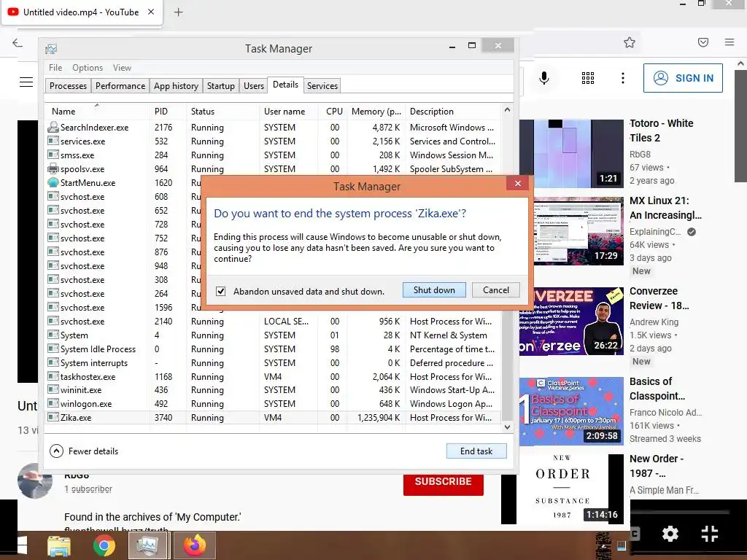
Task: Switch to the Users tab
Action: point(253,86)
